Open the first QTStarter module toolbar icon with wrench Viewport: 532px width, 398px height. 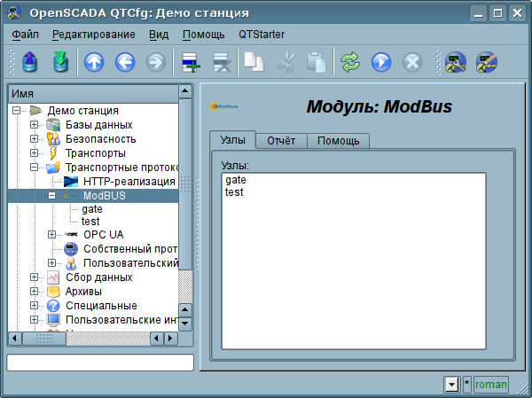tap(456, 62)
